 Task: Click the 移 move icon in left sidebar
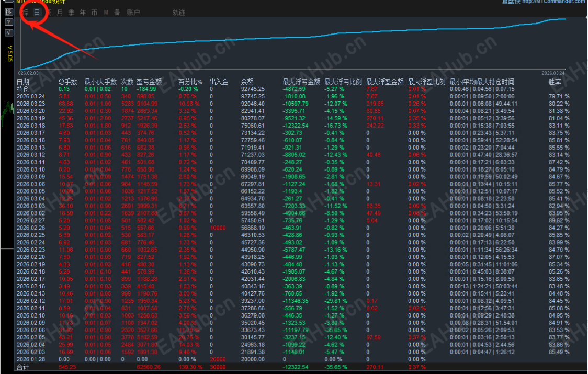click(8, 12)
